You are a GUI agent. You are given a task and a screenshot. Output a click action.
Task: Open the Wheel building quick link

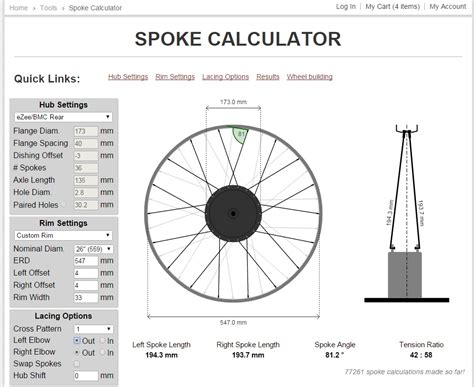point(310,77)
